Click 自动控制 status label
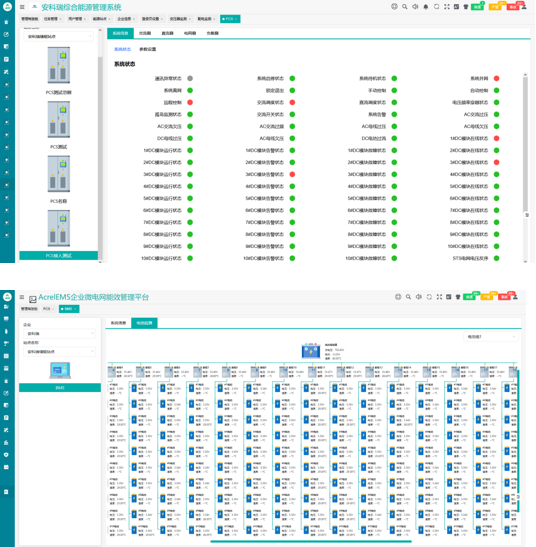 (x=479, y=90)
